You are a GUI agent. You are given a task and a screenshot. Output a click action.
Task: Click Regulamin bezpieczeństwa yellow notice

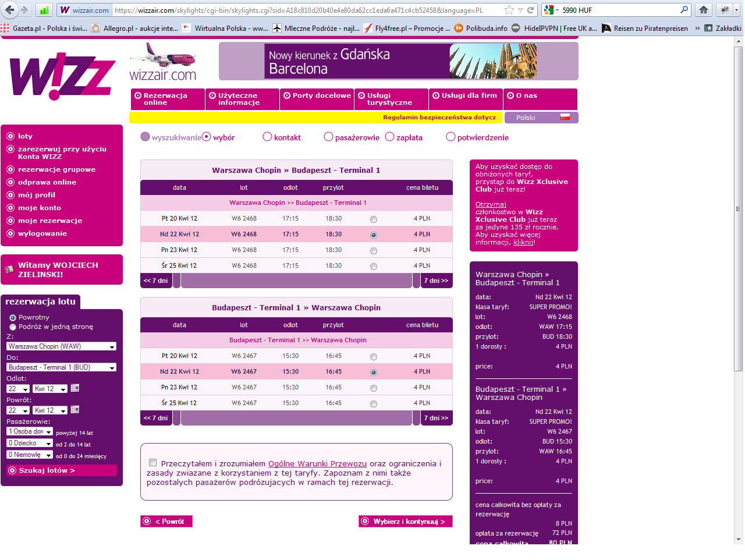(x=315, y=118)
